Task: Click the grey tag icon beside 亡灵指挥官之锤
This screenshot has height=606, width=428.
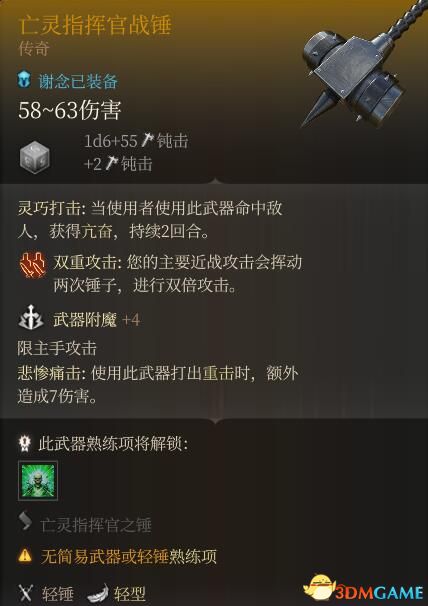Action: (25, 521)
